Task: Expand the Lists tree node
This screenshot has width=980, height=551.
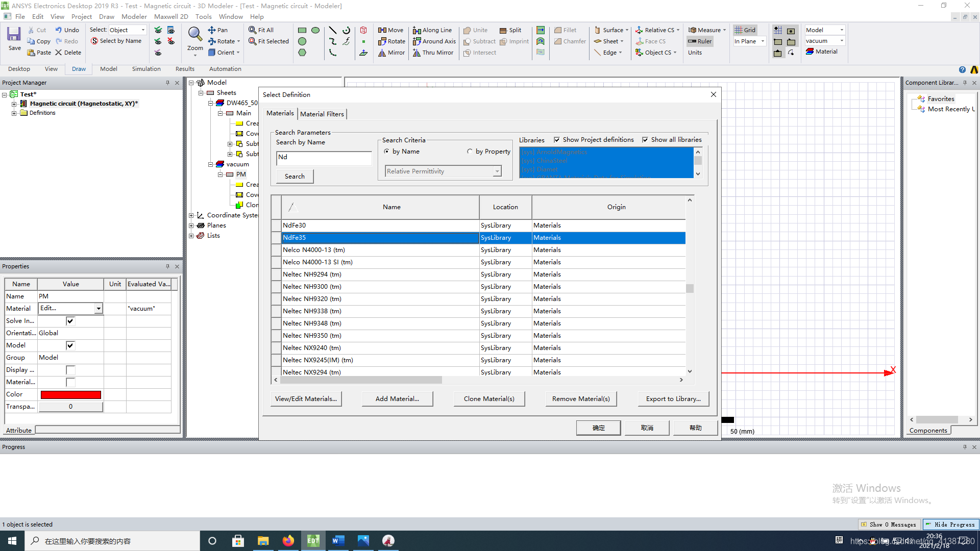Action: pyautogui.click(x=191, y=236)
